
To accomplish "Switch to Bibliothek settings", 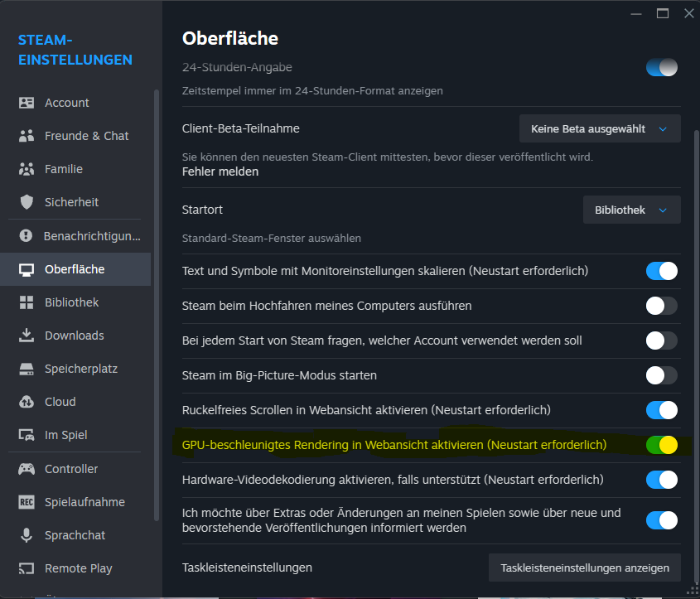I will coord(75,302).
